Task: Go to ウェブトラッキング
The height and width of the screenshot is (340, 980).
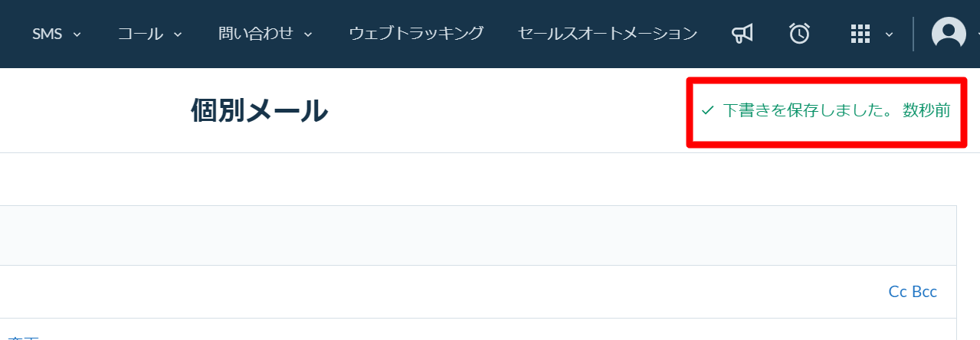Action: (x=416, y=34)
